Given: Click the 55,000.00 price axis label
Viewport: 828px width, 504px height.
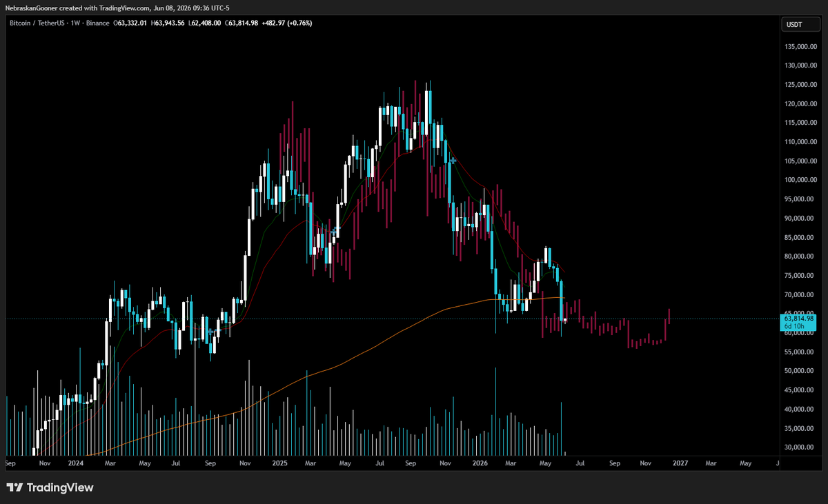Looking at the screenshot, I should (x=800, y=352).
